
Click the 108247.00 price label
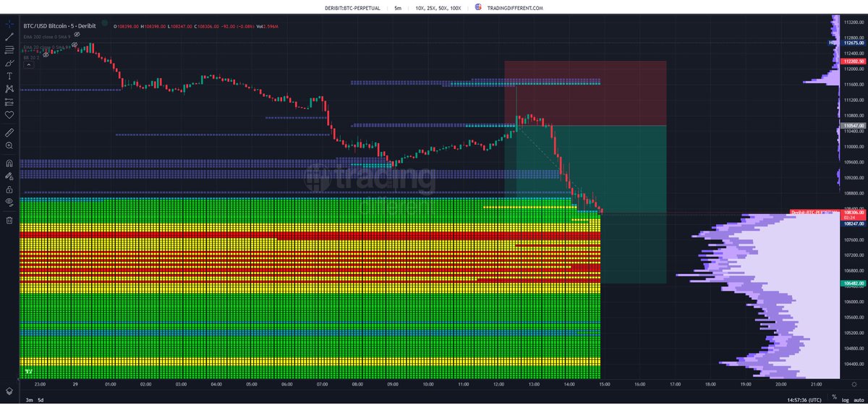[852, 223]
